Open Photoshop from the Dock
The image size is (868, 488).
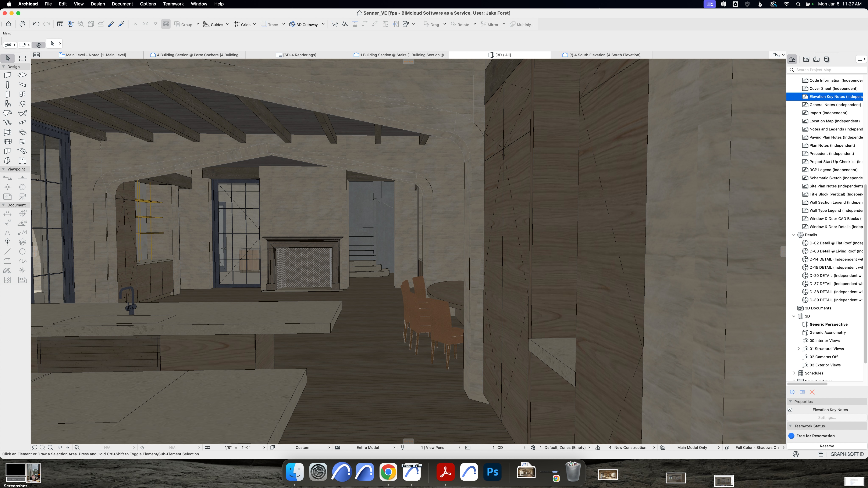(492, 472)
